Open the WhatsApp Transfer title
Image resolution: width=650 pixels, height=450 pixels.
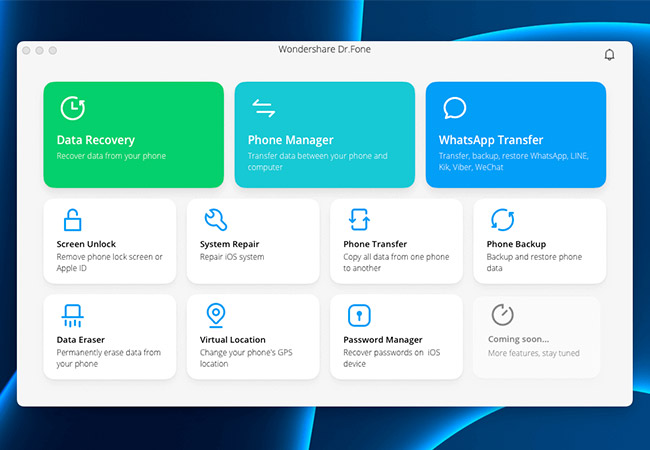click(x=491, y=140)
